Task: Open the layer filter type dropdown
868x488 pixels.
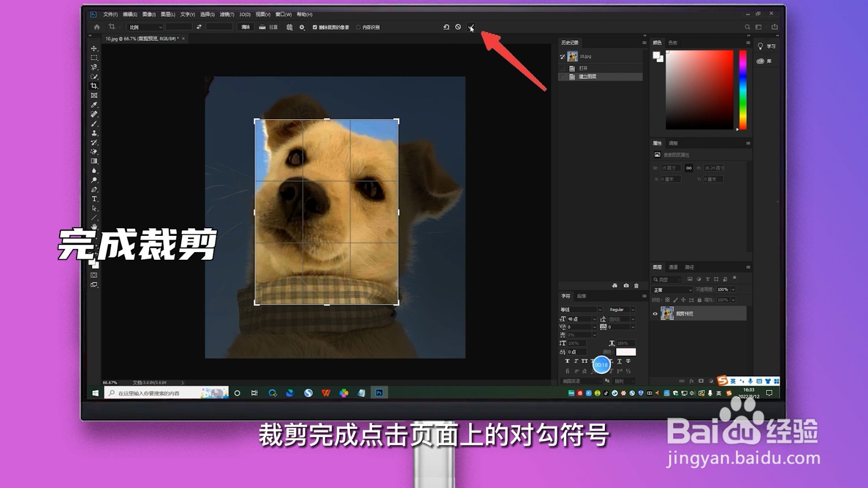Action: [x=667, y=279]
